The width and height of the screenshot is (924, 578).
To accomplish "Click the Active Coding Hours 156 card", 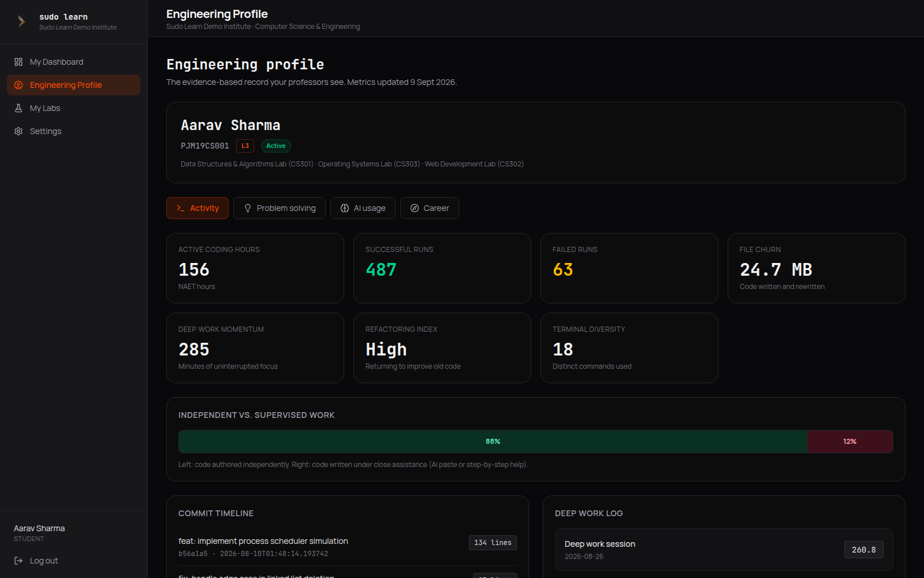I will click(255, 268).
